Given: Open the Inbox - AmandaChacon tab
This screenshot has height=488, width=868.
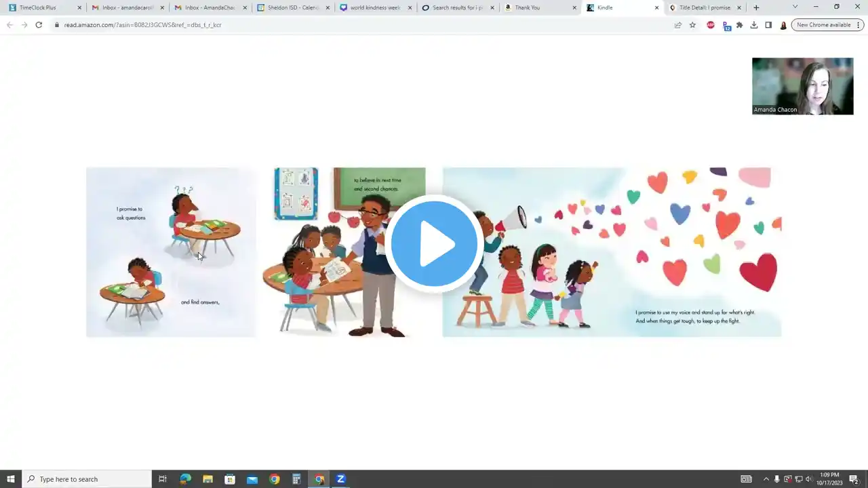Looking at the screenshot, I should 210,7.
